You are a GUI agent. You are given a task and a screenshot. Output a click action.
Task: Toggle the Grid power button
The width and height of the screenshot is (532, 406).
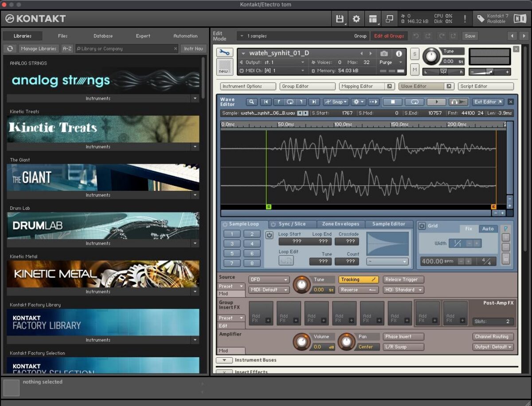coord(422,226)
